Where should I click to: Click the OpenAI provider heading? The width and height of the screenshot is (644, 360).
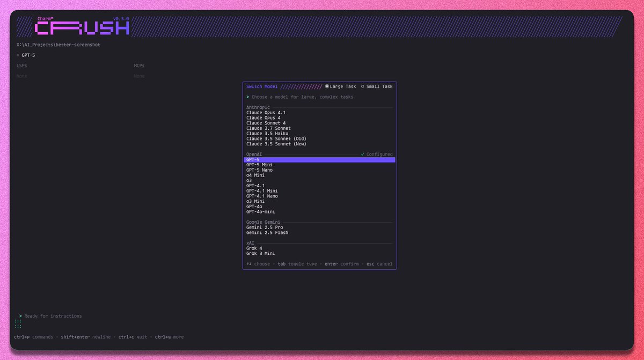coord(254,155)
